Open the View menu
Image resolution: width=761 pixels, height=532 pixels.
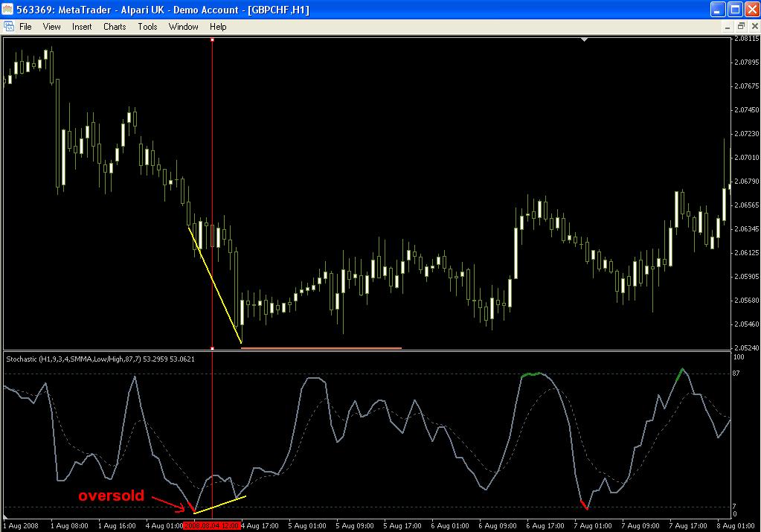coord(51,26)
